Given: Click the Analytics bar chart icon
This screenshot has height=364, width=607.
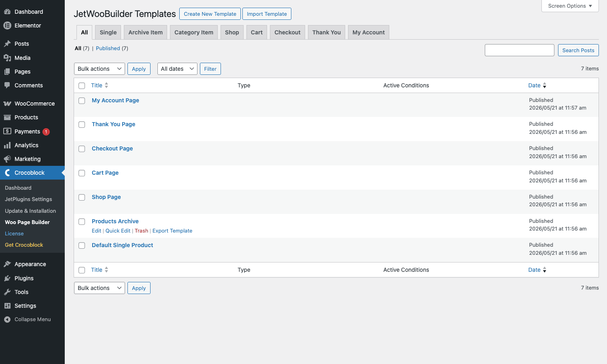Looking at the screenshot, I should pyautogui.click(x=7, y=145).
